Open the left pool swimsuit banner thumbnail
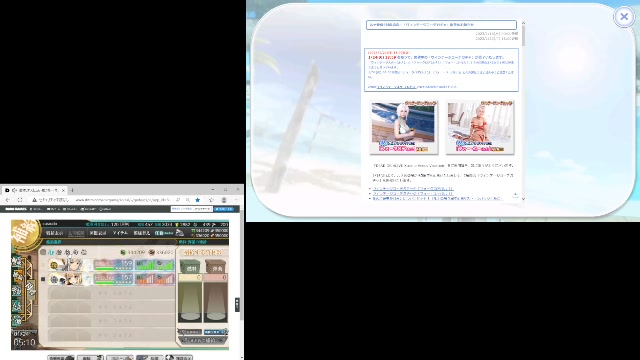 [x=404, y=127]
